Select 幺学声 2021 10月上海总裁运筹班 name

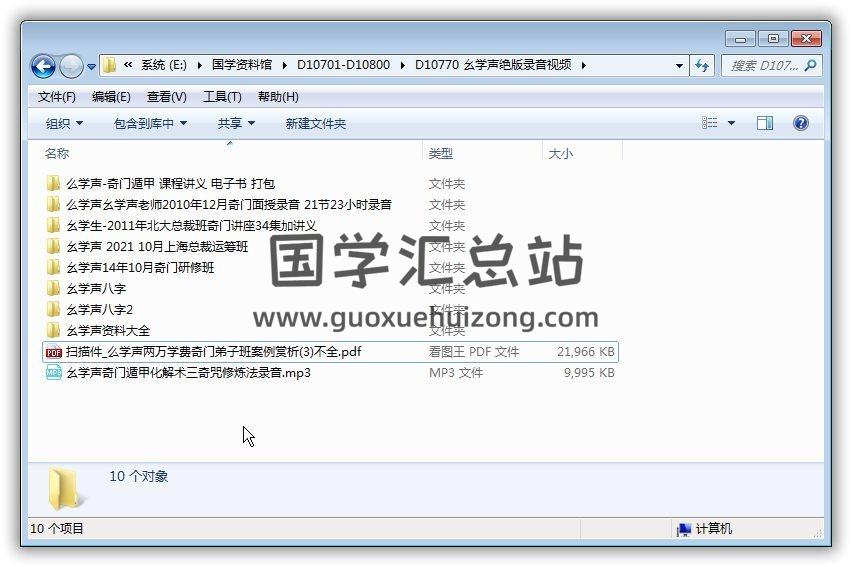[157, 247]
